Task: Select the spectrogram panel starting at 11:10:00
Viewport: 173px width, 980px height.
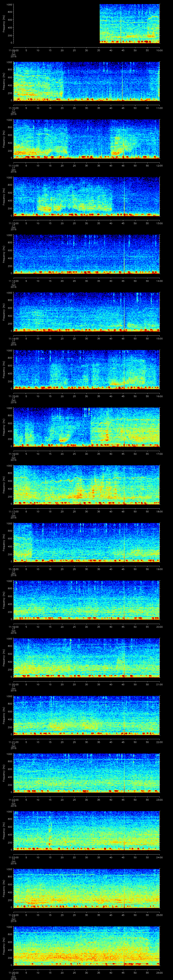Action: (86, 81)
